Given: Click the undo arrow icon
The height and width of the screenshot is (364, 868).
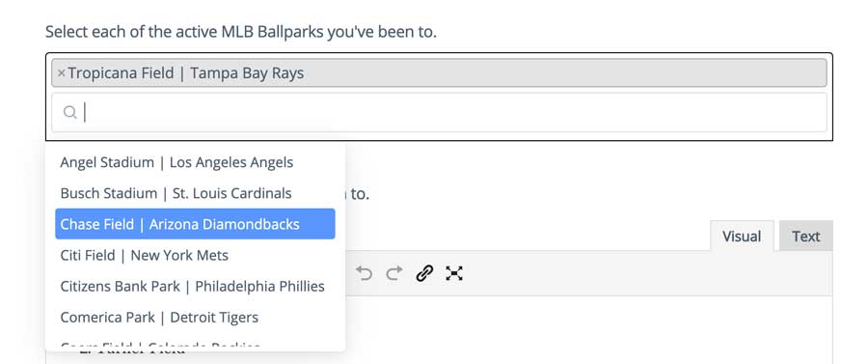Looking at the screenshot, I should [364, 273].
